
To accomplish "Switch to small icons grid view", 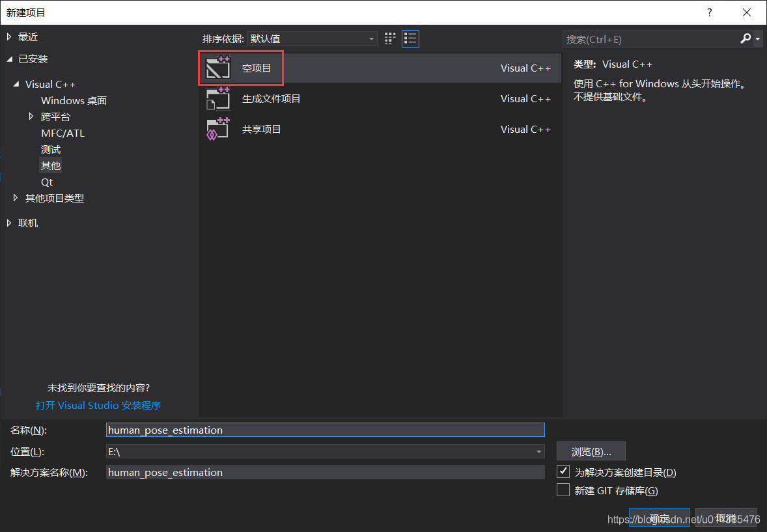I will pos(390,38).
